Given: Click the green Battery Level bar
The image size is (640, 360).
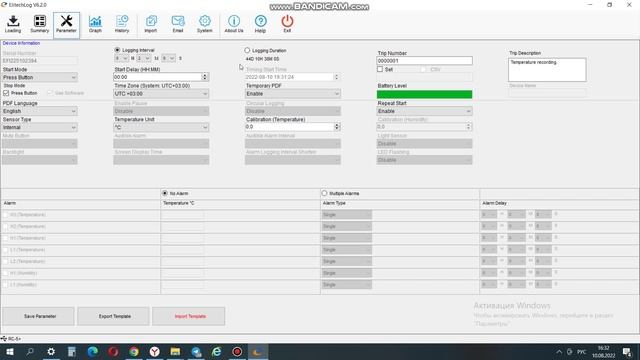Looking at the screenshot, I should (x=424, y=94).
